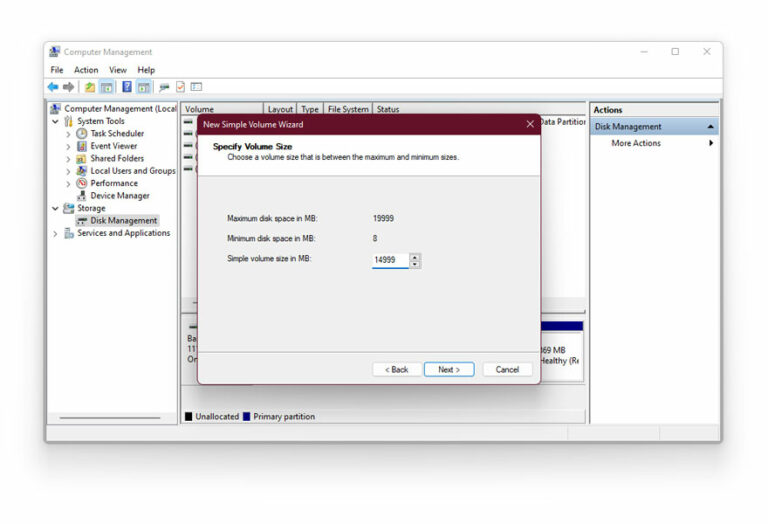The width and height of the screenshot is (768, 524).
Task: Collapse the Disk Management actions section
Action: pos(710,127)
